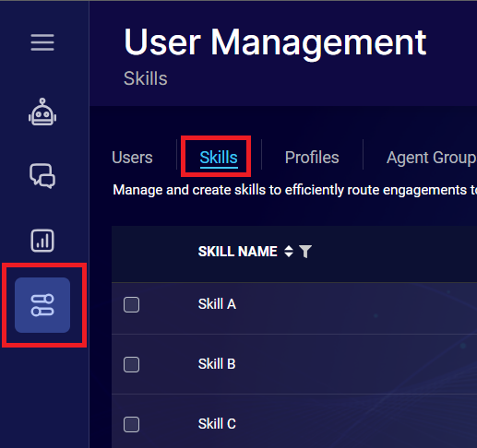Screen dimensions: 477x448
Task: Tick the checkbox for Skill B
Action: click(x=131, y=364)
